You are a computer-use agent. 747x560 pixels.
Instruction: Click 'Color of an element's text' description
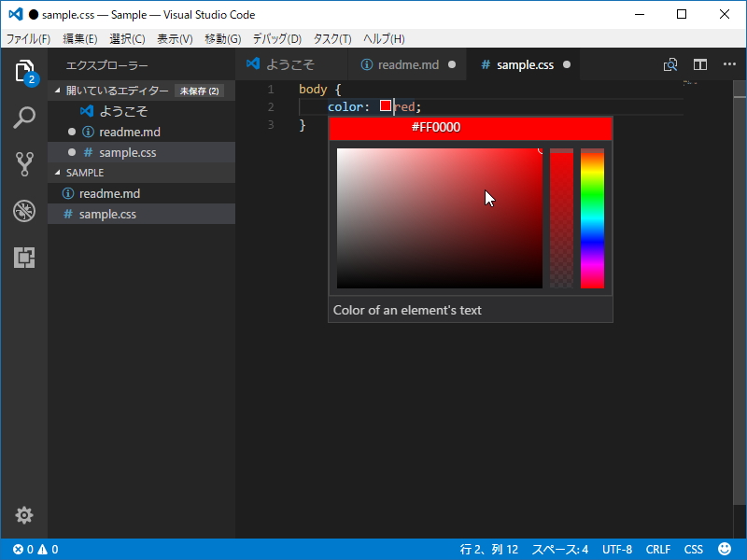pos(407,310)
